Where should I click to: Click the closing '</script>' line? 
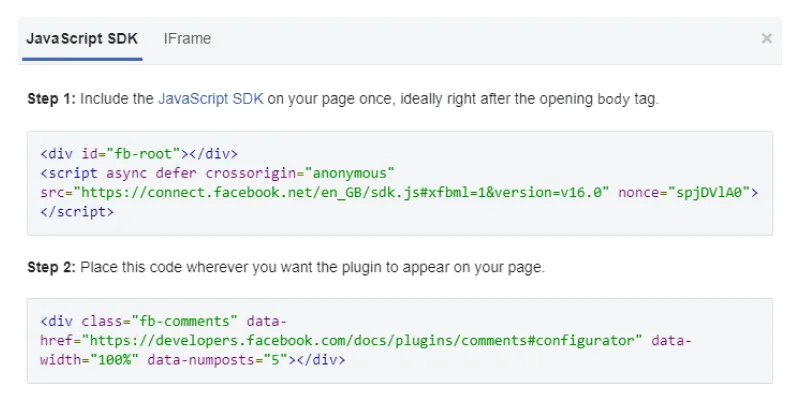[x=77, y=212]
